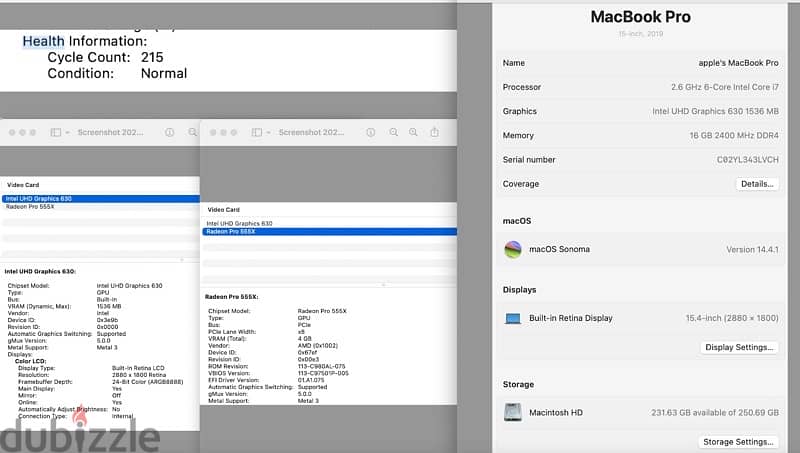800x453 pixels.
Task: Click Resolution value 2880 x 1800 Retina
Action: pos(139,375)
